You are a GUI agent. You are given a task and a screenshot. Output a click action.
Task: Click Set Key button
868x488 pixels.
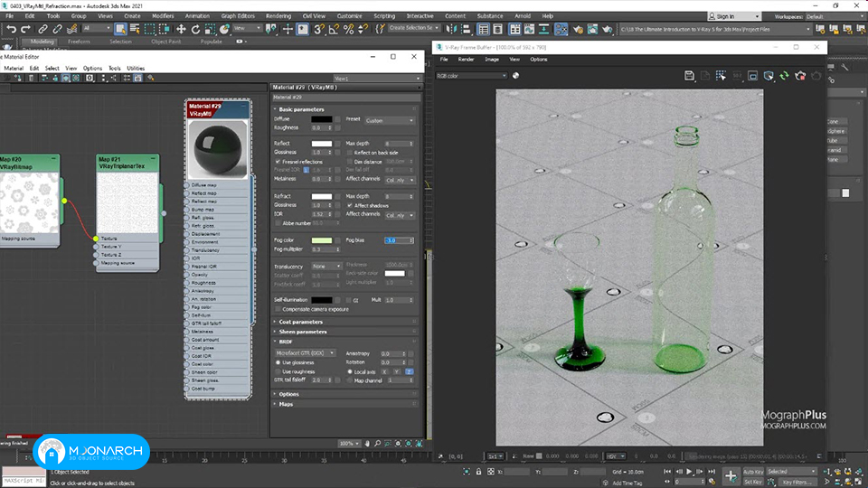click(753, 482)
